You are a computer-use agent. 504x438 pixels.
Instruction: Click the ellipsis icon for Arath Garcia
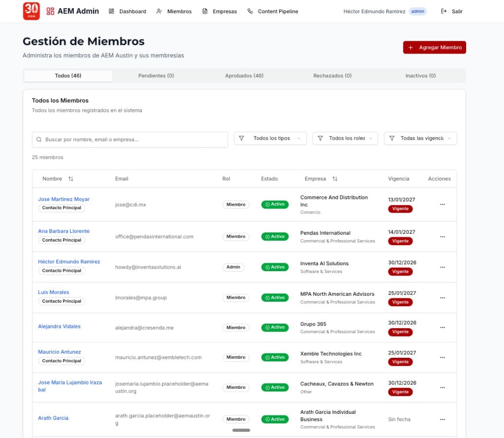[x=442, y=419]
